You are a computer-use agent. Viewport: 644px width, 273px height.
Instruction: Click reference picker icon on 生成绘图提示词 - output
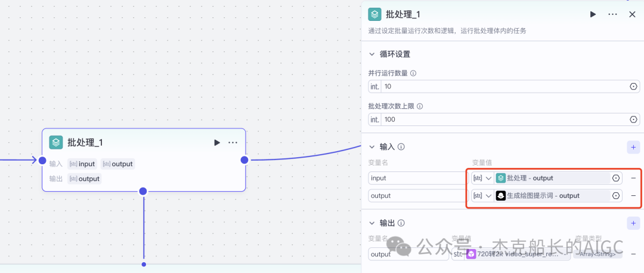[615, 196]
